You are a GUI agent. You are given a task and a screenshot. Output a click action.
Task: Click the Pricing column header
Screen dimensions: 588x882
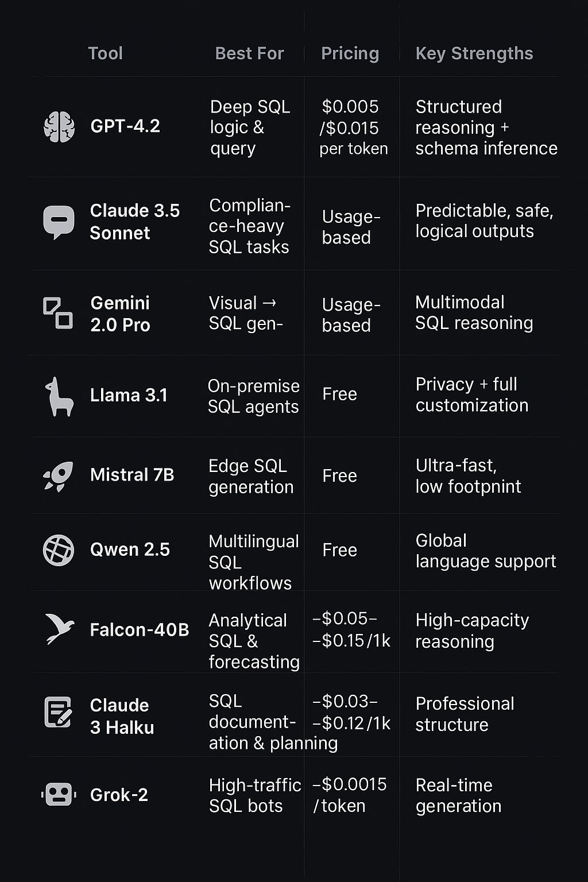click(350, 53)
